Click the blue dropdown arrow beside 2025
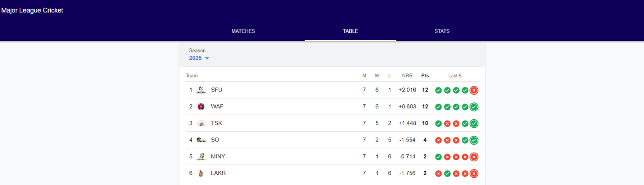644x185 pixels. (207, 58)
